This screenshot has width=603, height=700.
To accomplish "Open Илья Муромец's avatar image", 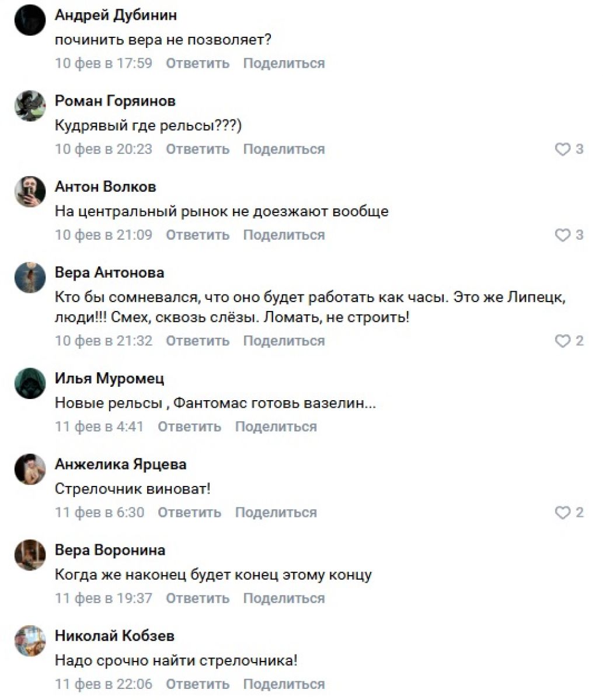I will click(x=30, y=383).
